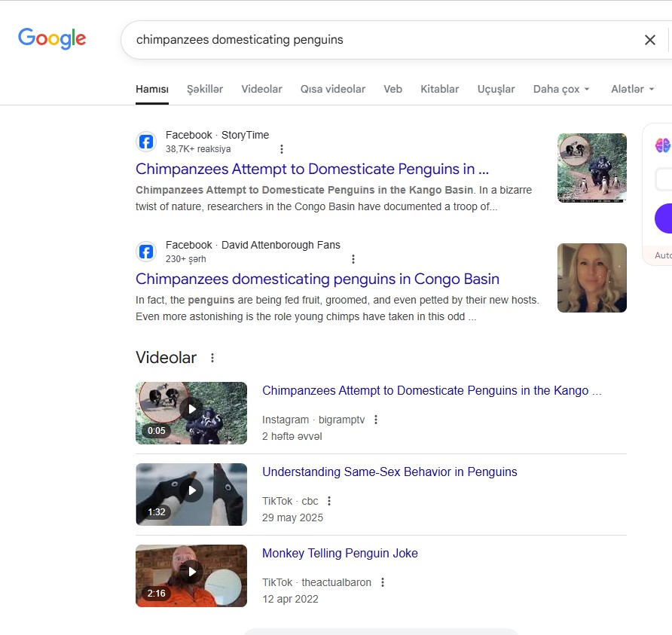Viewport: 672px width, 635px height.
Task: Click the chimpanzee thumbnail of StoryTime result
Action: [591, 168]
